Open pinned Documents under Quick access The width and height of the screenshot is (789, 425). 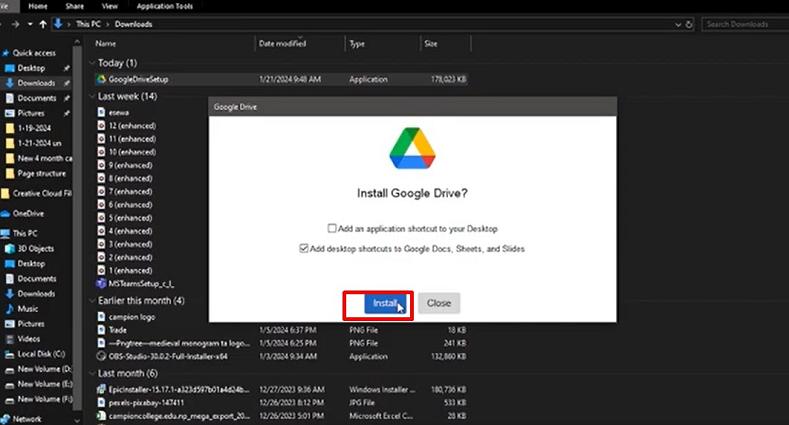tap(37, 98)
